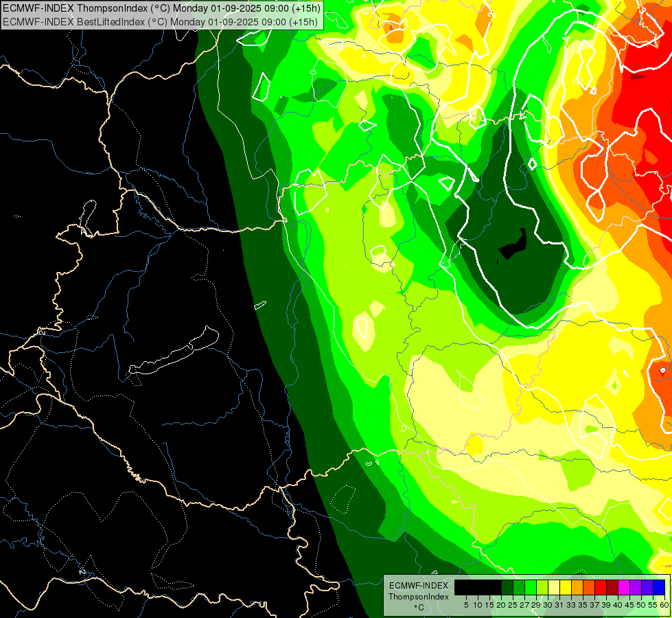Pick the lime 29–30 legend swatch
Image resolution: width=672 pixels, height=618 pixels.
pyautogui.click(x=542, y=588)
